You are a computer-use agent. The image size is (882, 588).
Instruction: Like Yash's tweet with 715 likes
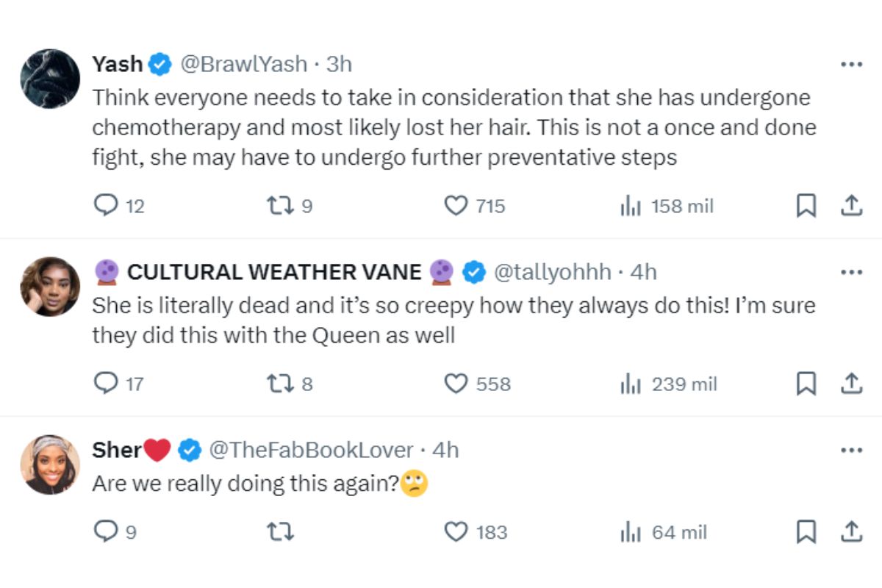click(x=456, y=207)
